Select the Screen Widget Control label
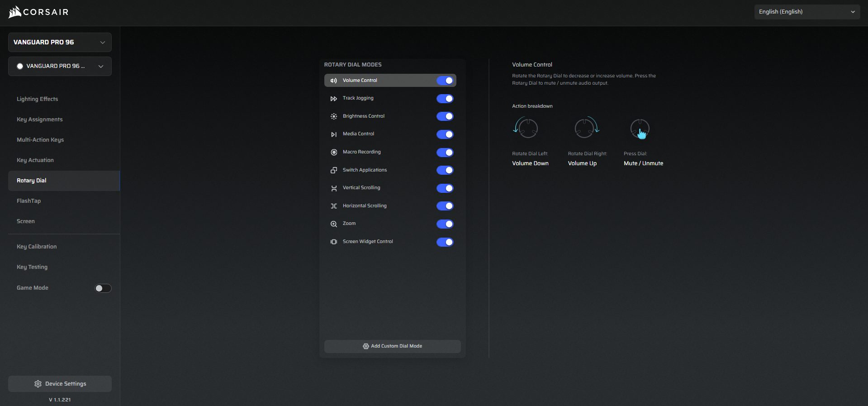Viewport: 868px width, 406px height. tap(368, 242)
